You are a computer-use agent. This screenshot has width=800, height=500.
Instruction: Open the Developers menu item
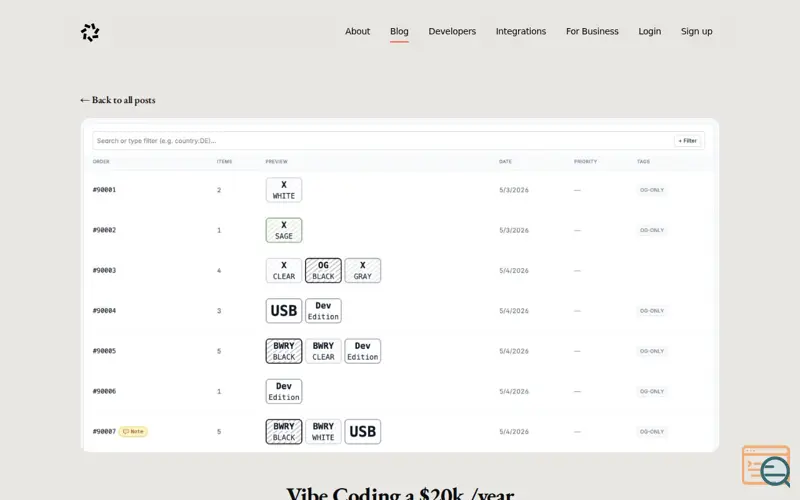(x=452, y=31)
